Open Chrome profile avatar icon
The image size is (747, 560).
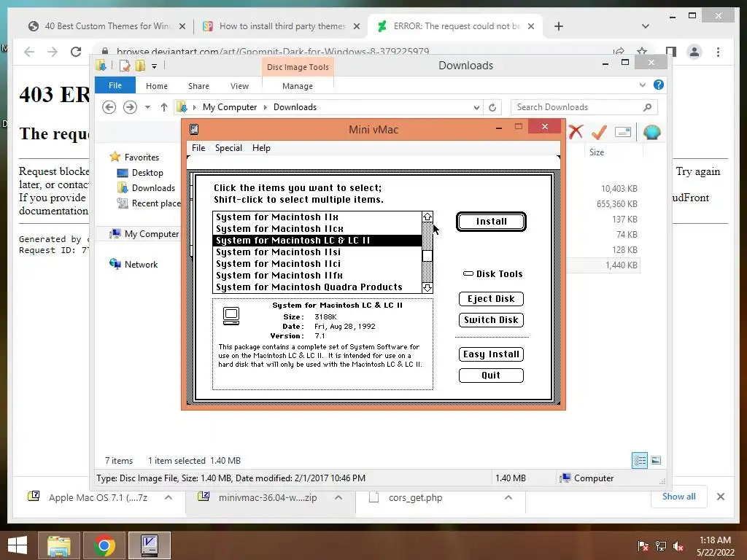pos(694,52)
